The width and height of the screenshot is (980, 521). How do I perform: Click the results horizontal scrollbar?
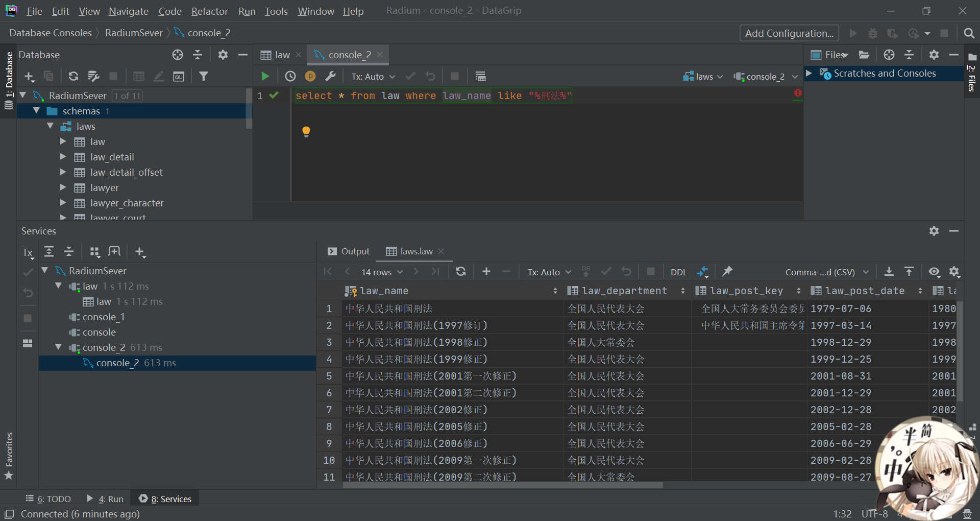(503, 485)
